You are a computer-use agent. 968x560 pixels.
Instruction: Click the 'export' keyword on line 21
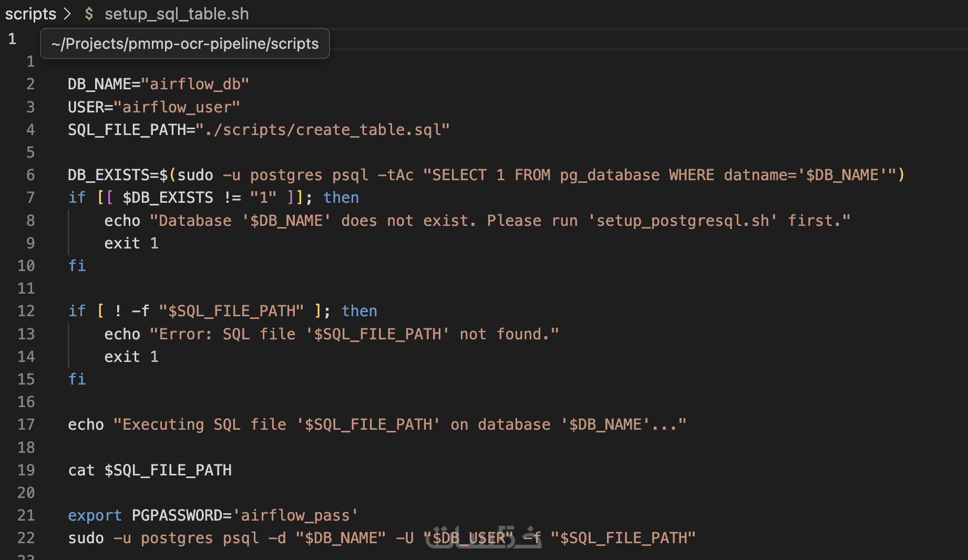(x=95, y=515)
